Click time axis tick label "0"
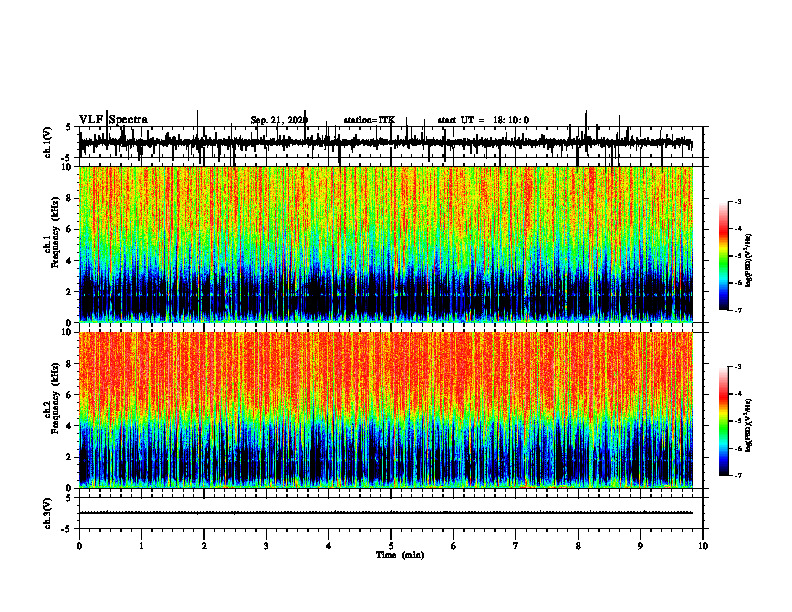Viewport: 792px width, 612px height. 79,546
